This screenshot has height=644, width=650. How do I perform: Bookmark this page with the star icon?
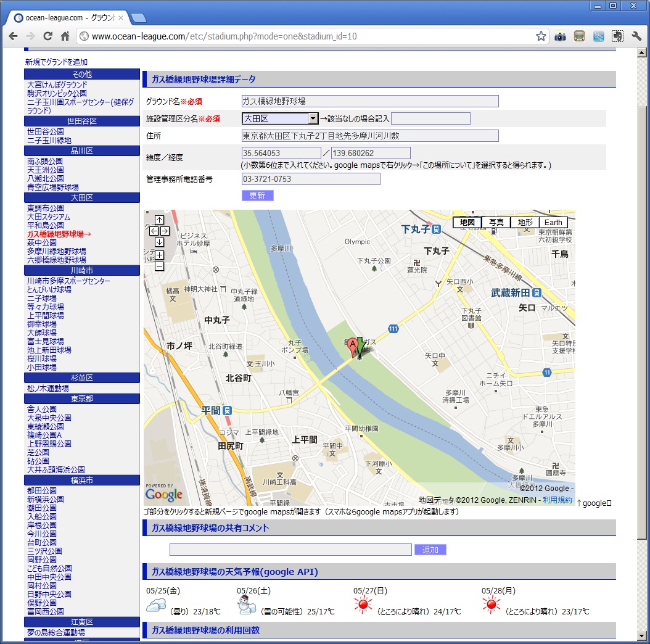coord(541,36)
